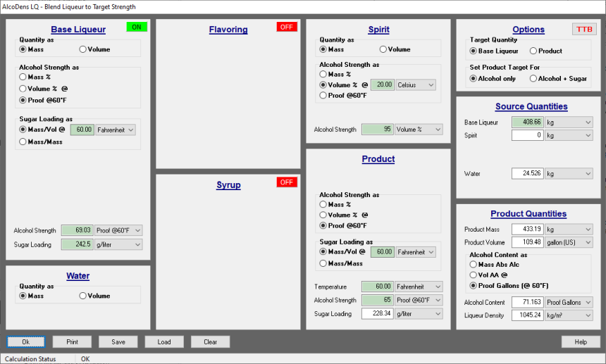Open source Water kg unit dropdown
Screen dimensions: 606x364
[569, 174]
